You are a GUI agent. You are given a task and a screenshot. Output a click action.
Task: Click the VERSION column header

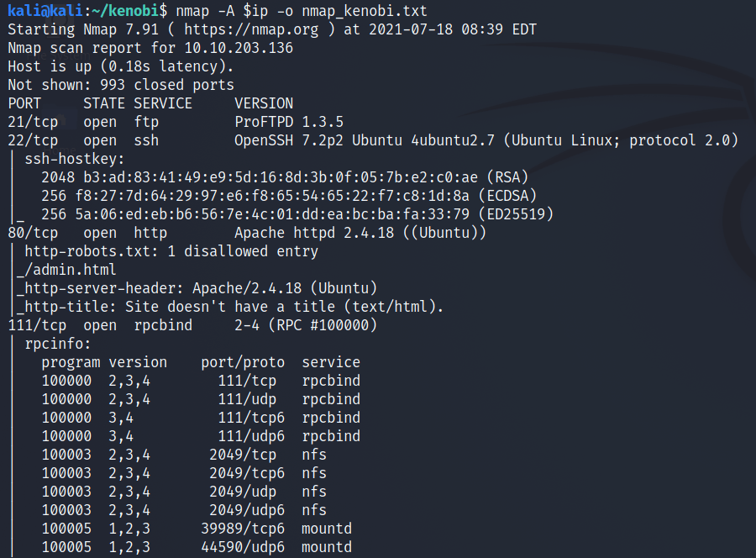264,103
